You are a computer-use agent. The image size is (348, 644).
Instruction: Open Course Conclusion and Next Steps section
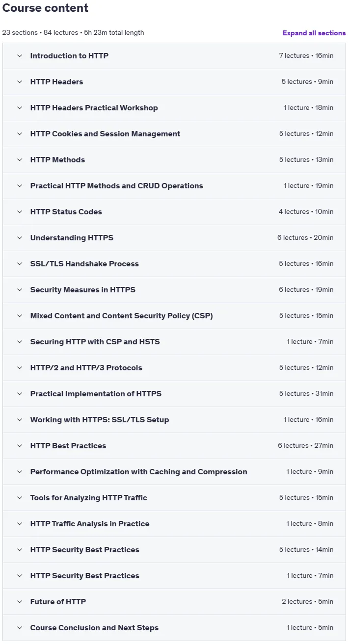174,628
